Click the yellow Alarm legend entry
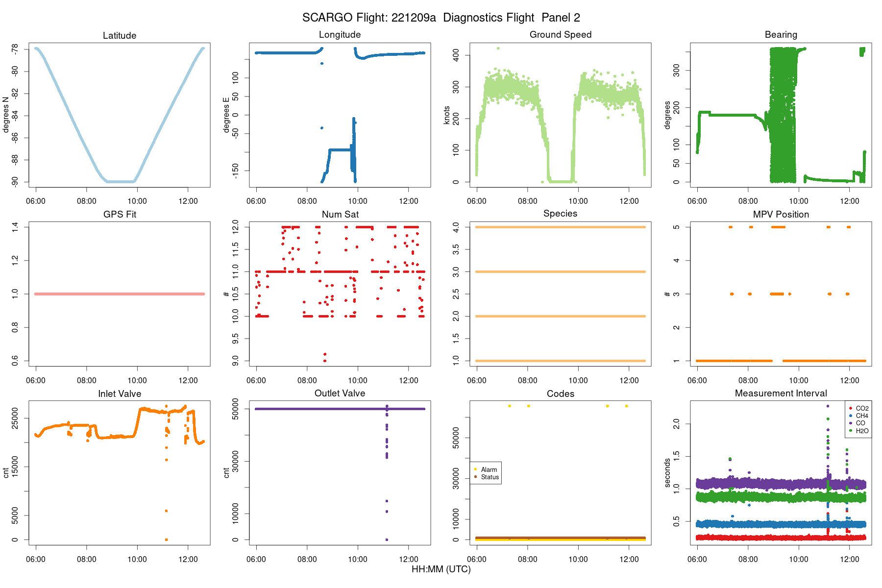882x588 pixels. coord(486,469)
